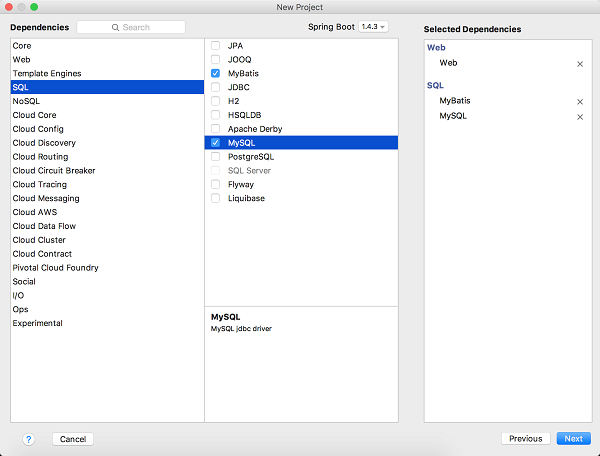Check the Flyway dependency
The width and height of the screenshot is (600, 456).
click(216, 184)
